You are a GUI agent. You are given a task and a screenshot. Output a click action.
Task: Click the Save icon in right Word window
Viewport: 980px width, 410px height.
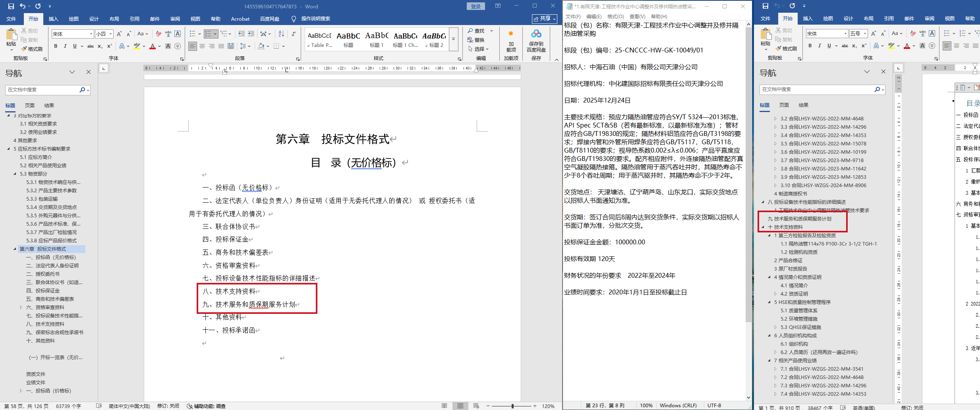pyautogui.click(x=765, y=6)
